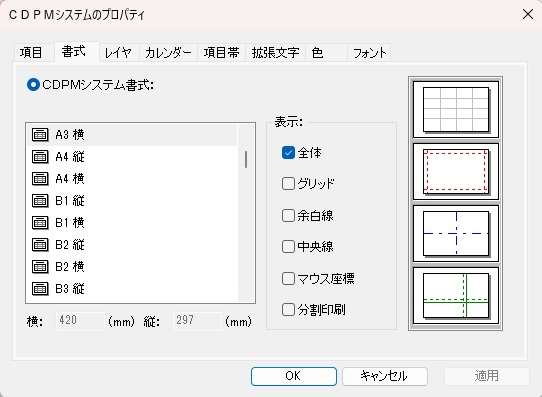Click the paper icon beside B2 横
The image size is (542, 397).
click(40, 266)
